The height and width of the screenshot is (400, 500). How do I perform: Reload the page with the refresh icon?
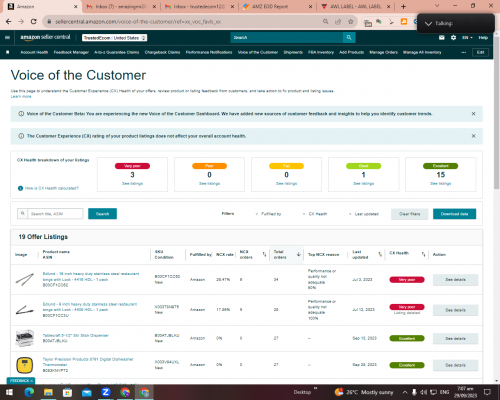tap(33, 22)
